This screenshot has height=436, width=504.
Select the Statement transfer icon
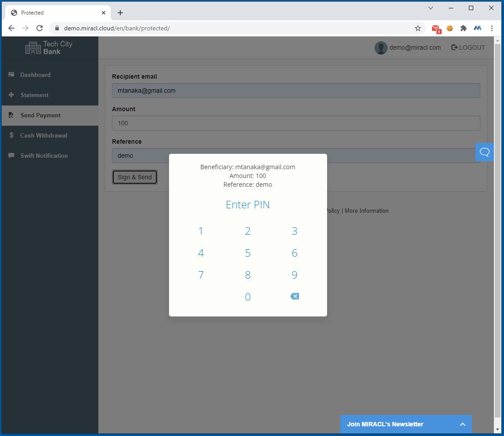coord(11,95)
